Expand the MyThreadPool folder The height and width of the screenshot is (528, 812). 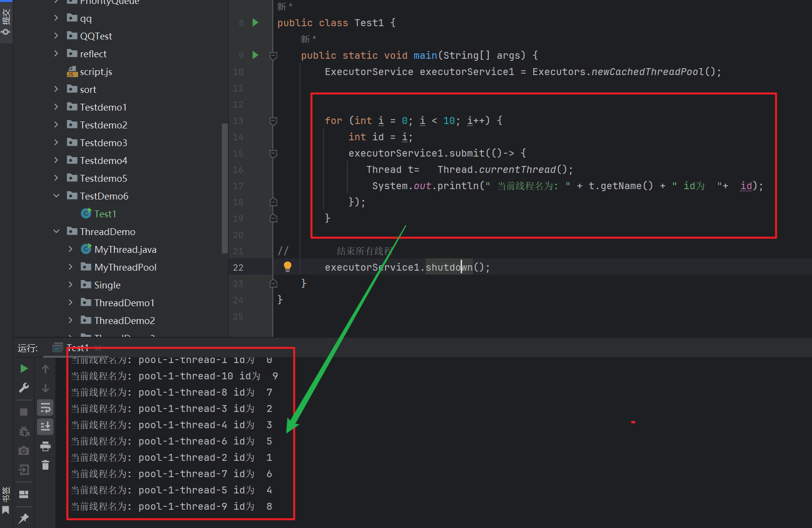click(x=71, y=267)
